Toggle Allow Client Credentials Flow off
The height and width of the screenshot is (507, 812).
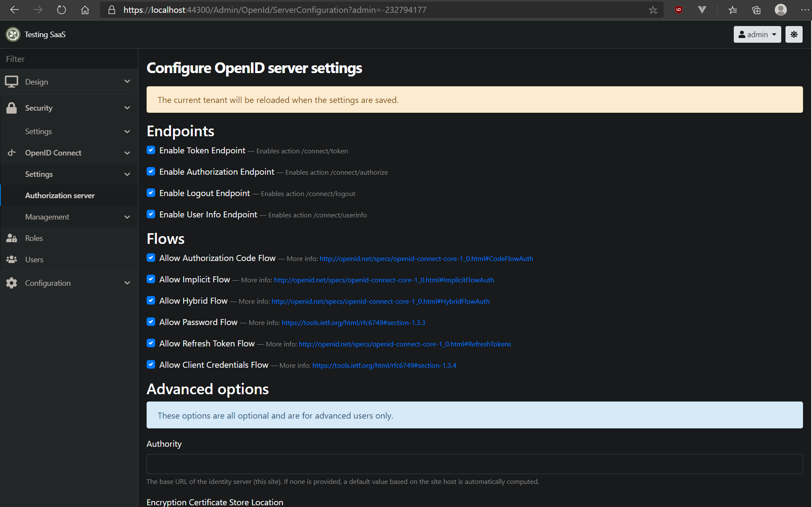[x=151, y=364]
